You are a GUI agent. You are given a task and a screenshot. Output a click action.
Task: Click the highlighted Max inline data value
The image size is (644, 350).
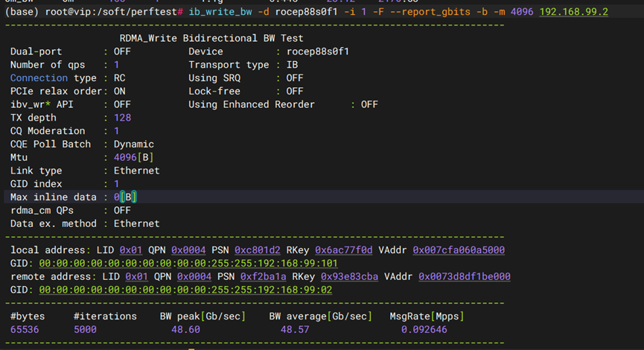(x=125, y=197)
